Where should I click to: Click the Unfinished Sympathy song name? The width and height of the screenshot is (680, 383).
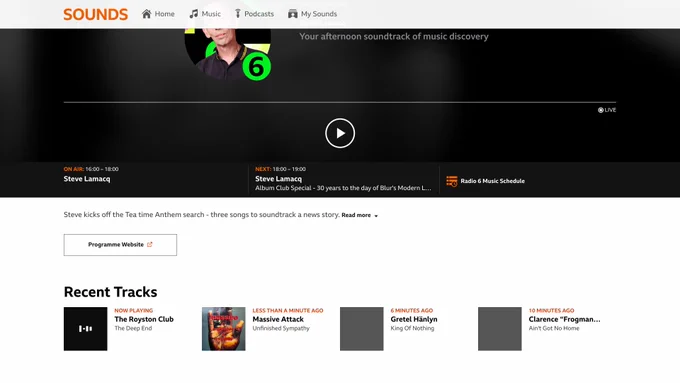click(281, 328)
